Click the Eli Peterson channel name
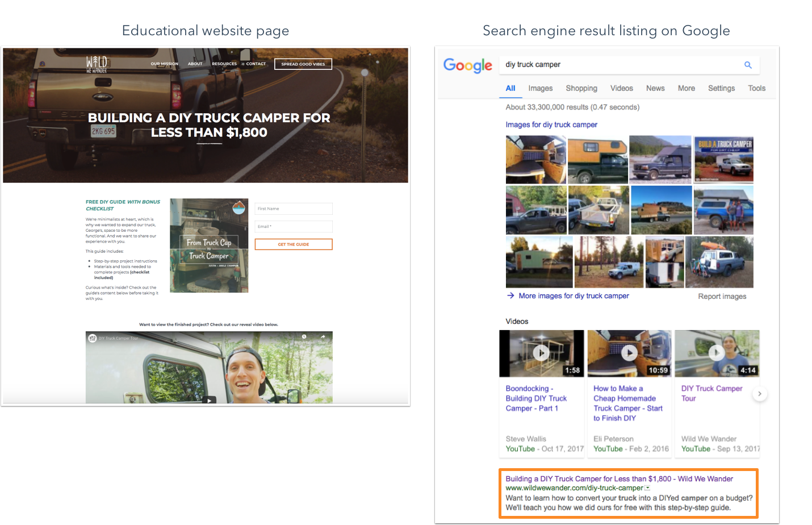812x525 pixels. coord(613,439)
